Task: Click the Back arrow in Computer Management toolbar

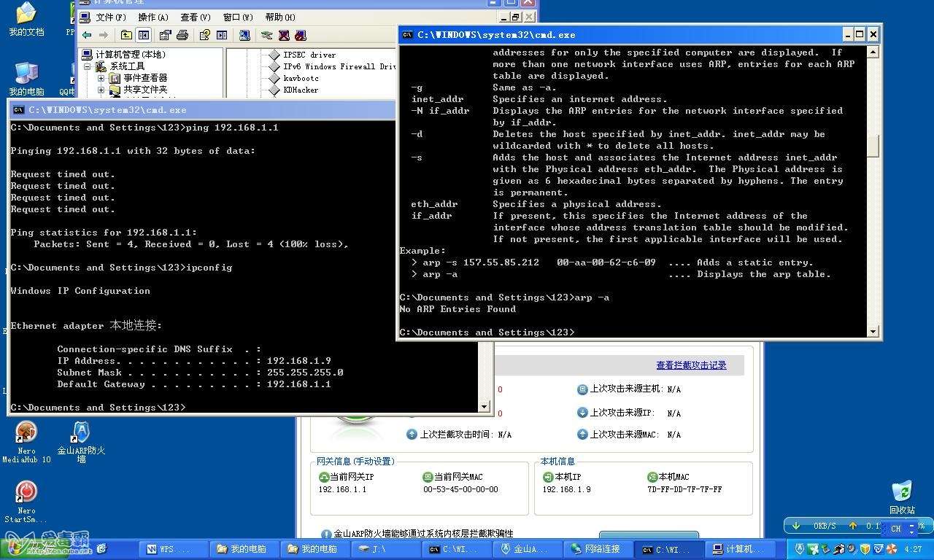Action: (x=88, y=35)
